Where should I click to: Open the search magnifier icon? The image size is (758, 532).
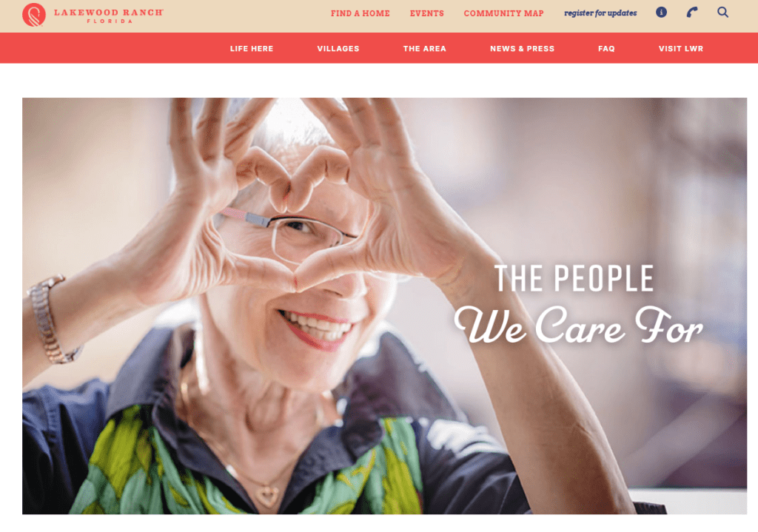[x=722, y=12]
